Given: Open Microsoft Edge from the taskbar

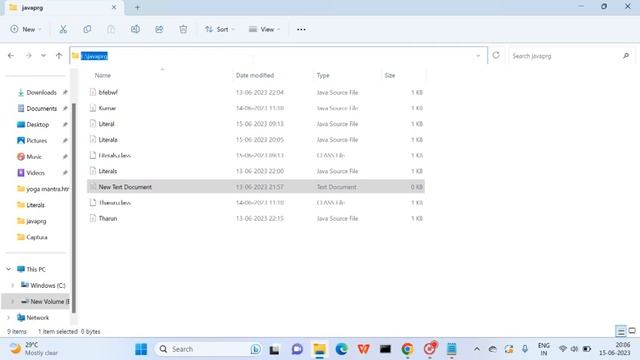Looking at the screenshot, I should coord(342,349).
